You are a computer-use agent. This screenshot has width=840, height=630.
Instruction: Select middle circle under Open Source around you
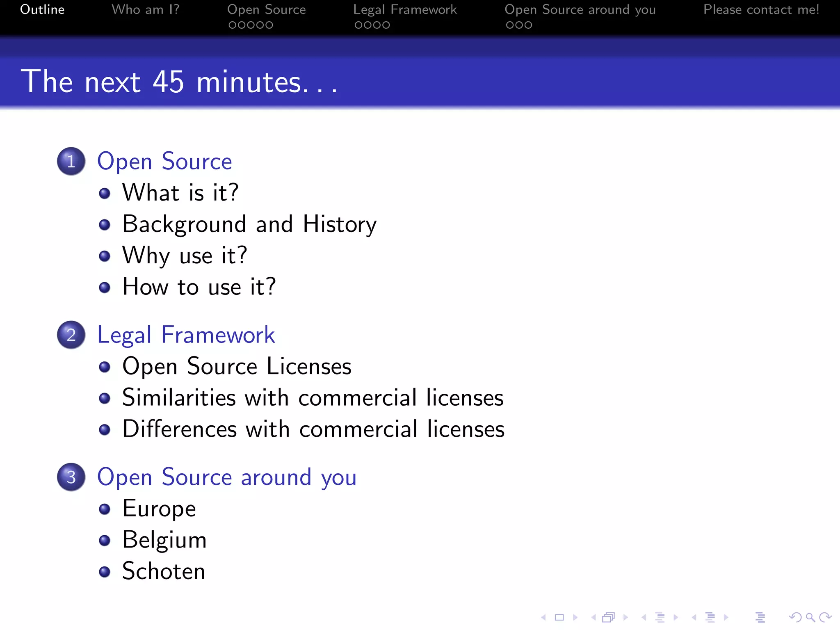tap(519, 25)
